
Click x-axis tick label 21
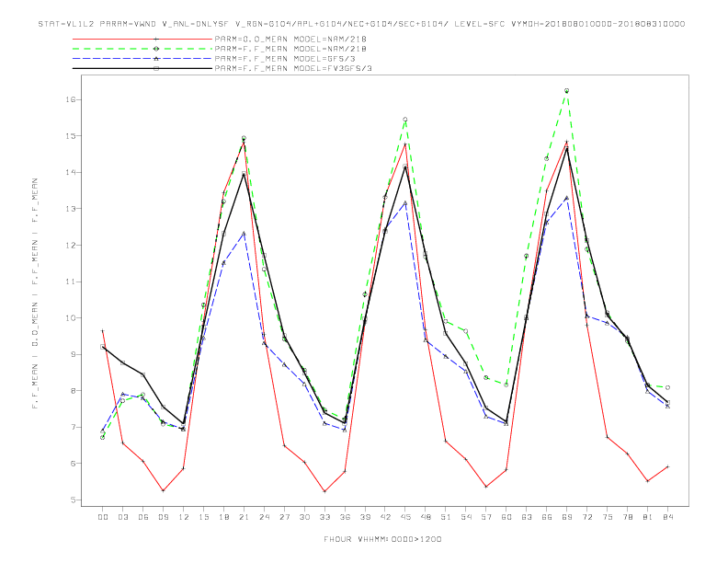click(244, 517)
